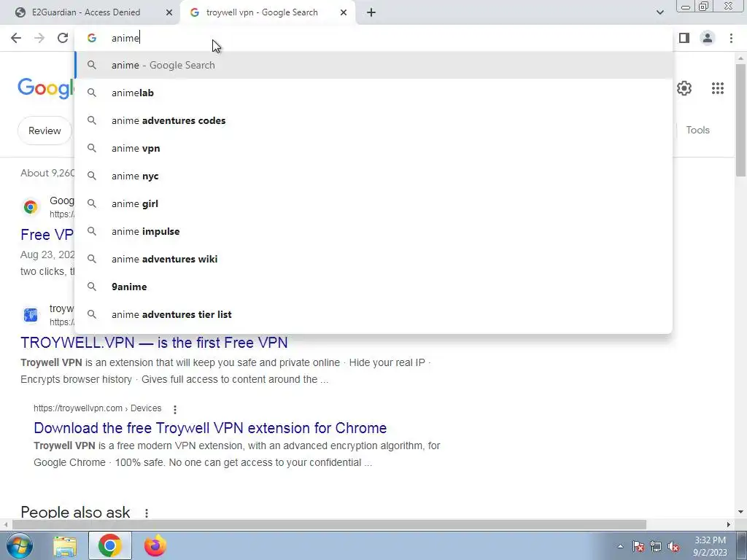The image size is (747, 560).
Task: Open the Windows Start menu
Action: coord(18,545)
